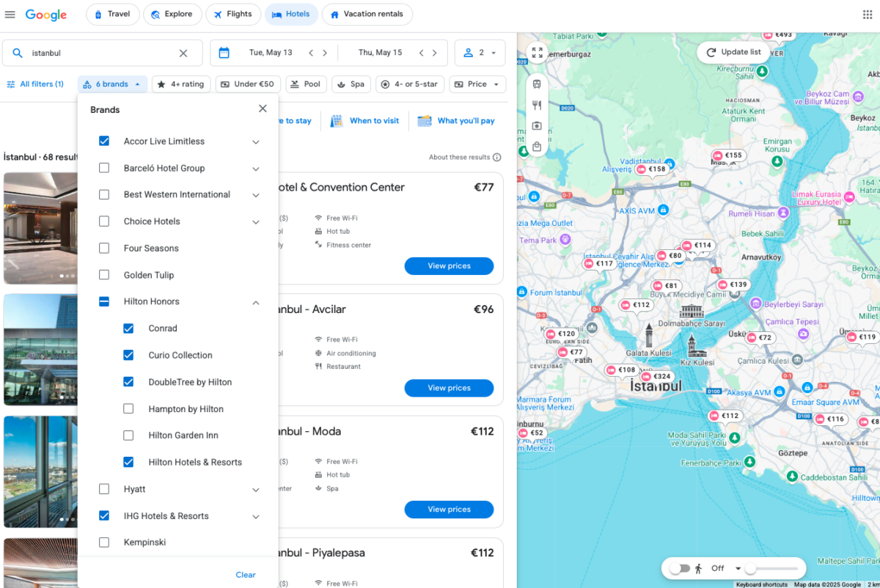
Task: Show attractions camera icon on map
Action: 537,126
